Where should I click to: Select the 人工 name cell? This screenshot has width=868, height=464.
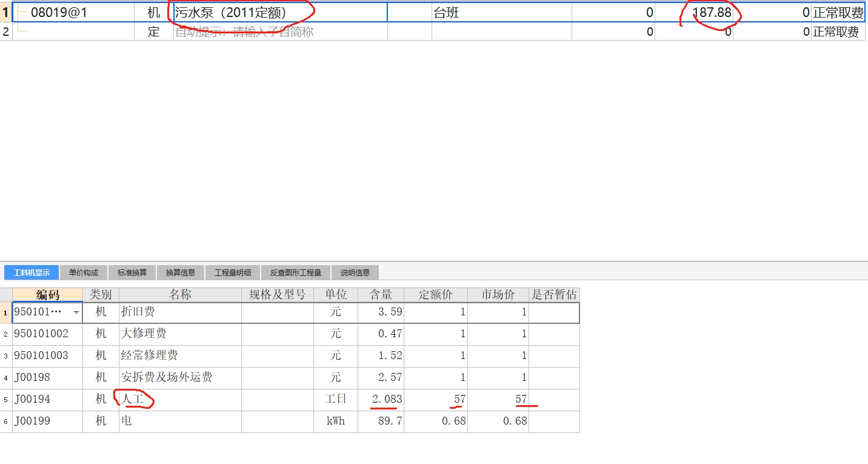(x=180, y=400)
